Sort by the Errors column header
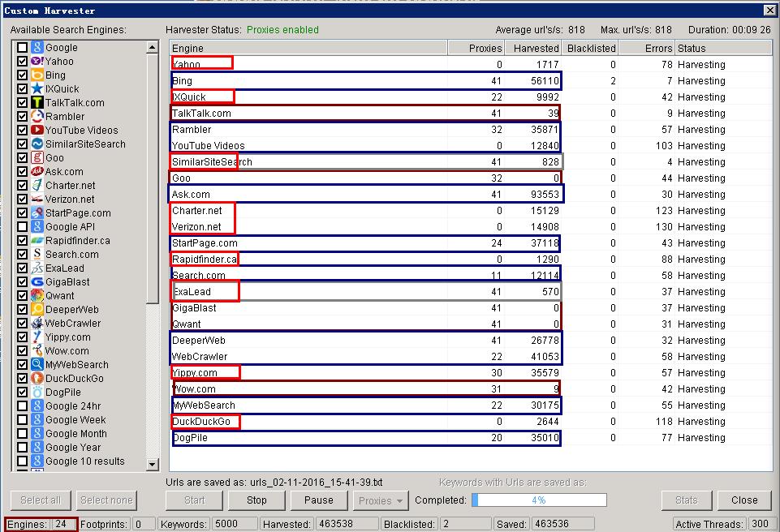The height and width of the screenshot is (532, 780). pos(647,48)
